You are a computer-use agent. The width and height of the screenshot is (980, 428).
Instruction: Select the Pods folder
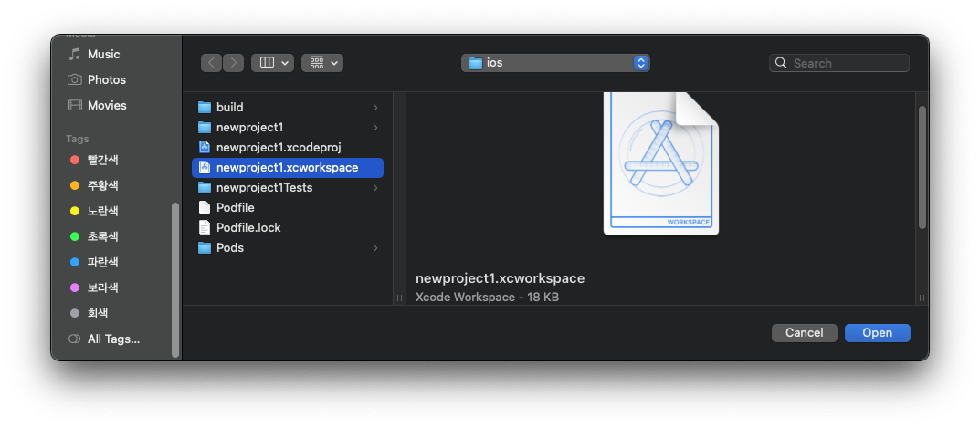pos(288,247)
